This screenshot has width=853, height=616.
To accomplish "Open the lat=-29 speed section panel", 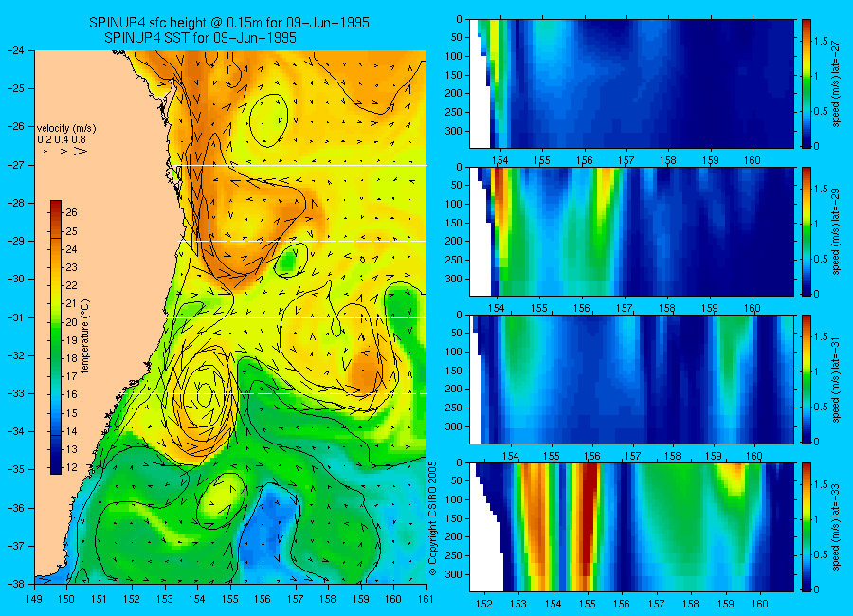I will 631,231.
